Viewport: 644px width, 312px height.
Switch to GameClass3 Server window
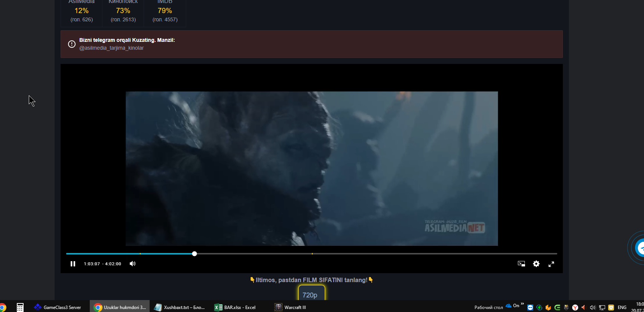click(x=58, y=307)
